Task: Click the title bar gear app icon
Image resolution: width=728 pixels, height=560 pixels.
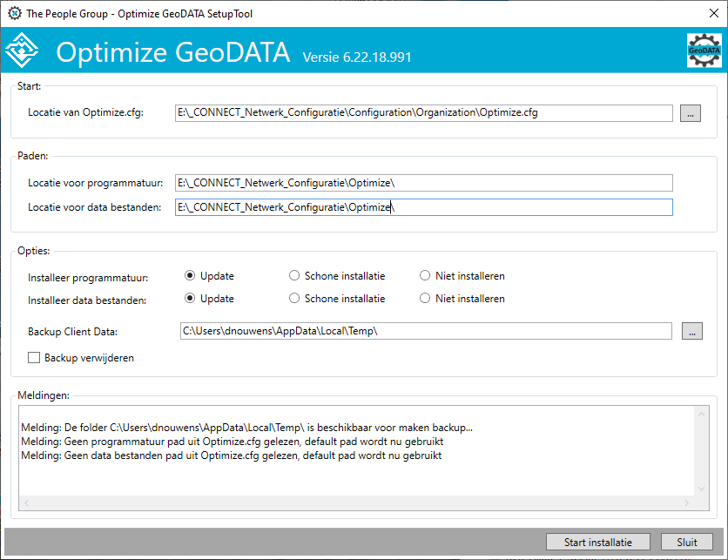Action: 15,13
